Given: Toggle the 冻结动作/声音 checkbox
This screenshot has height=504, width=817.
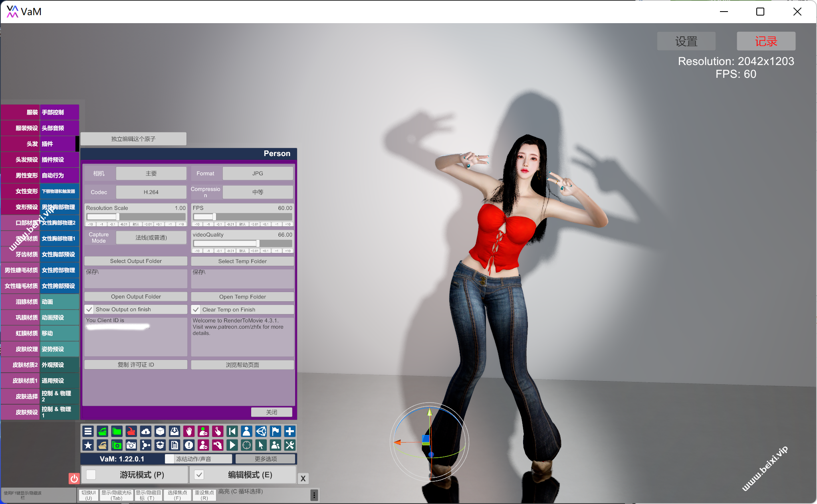Looking at the screenshot, I should click(170, 459).
